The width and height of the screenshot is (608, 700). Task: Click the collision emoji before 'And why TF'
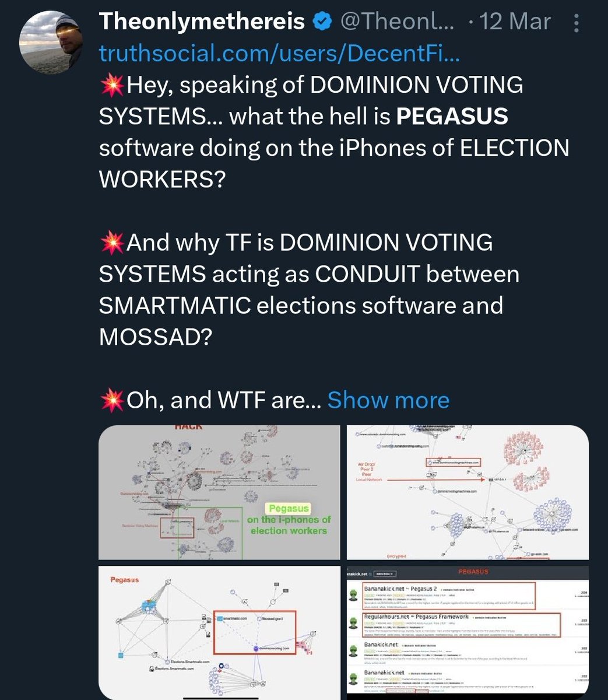pos(112,243)
